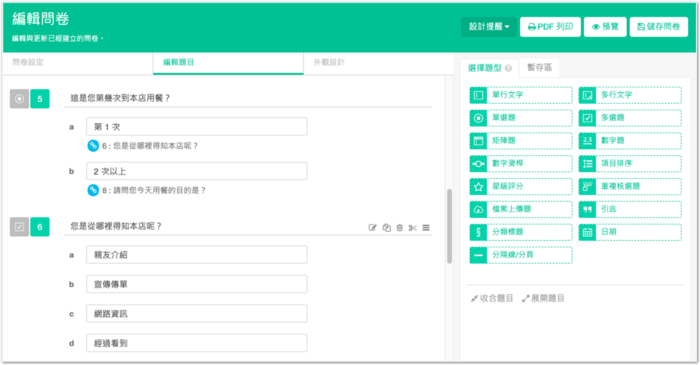Screen dimensions: 700x365
Task: Add a 單選題 question type
Action: pyautogui.click(x=521, y=118)
